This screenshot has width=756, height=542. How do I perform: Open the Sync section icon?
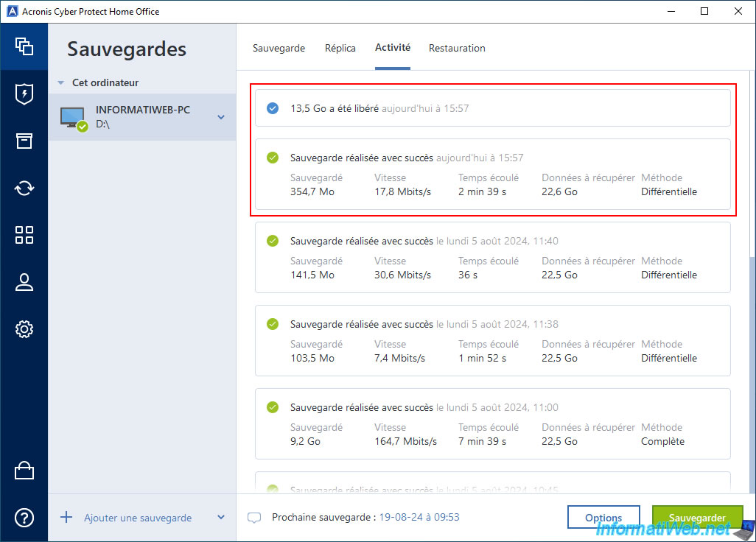coord(24,188)
